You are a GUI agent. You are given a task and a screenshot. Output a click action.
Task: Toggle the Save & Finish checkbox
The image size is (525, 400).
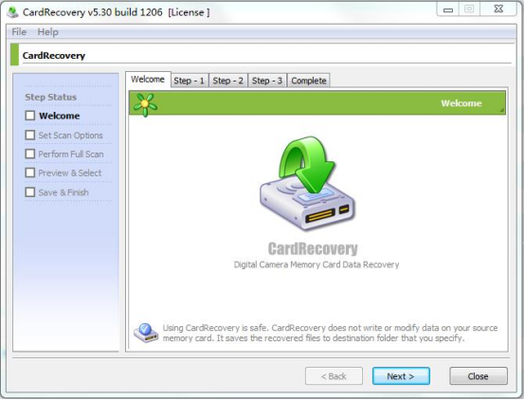pyautogui.click(x=30, y=192)
